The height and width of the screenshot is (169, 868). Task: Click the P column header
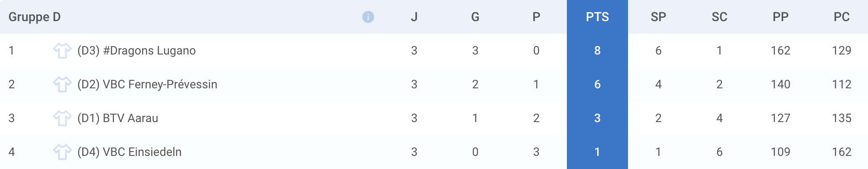point(536,17)
